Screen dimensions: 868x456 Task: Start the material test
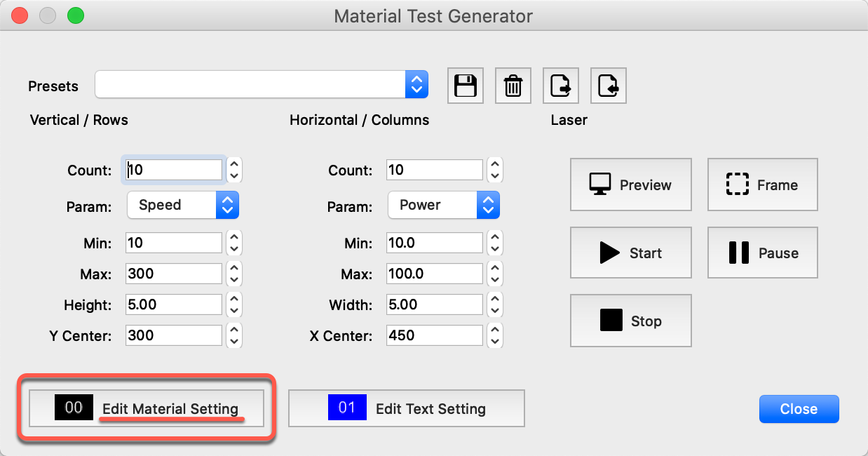[x=630, y=253]
